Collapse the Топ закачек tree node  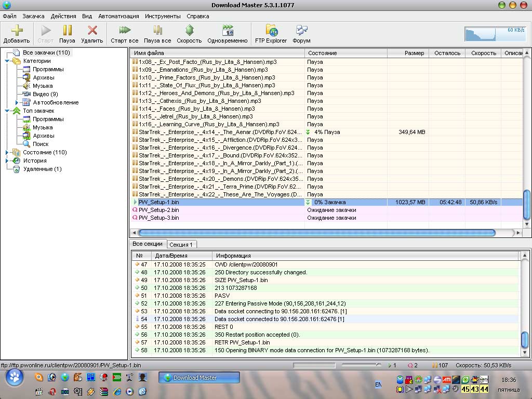coord(7,111)
